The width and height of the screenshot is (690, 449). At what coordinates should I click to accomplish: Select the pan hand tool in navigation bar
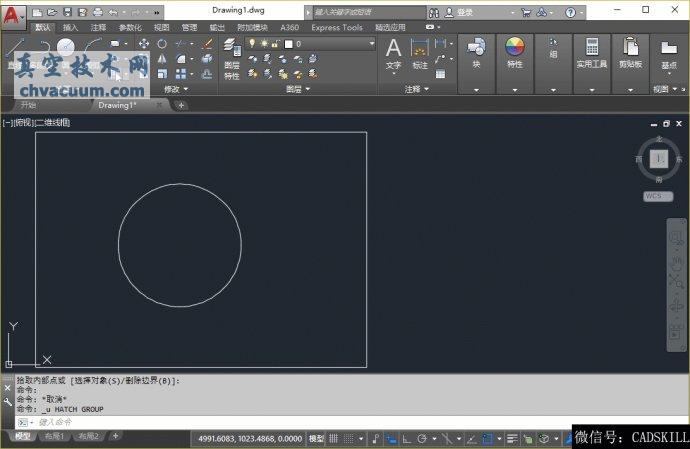[x=676, y=260]
